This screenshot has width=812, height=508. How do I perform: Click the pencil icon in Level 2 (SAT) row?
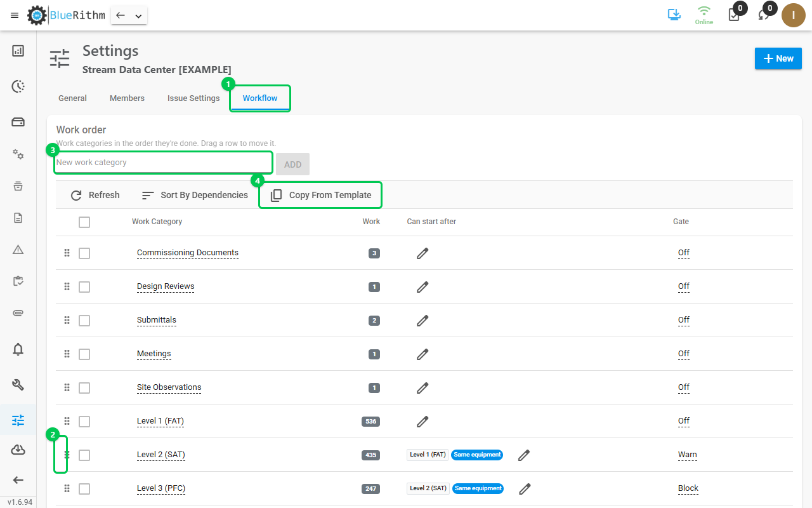coord(524,455)
